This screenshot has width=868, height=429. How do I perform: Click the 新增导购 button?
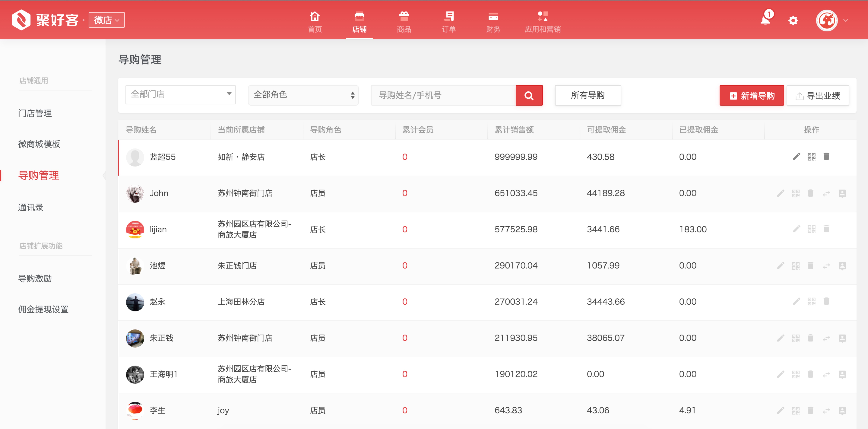pyautogui.click(x=751, y=95)
